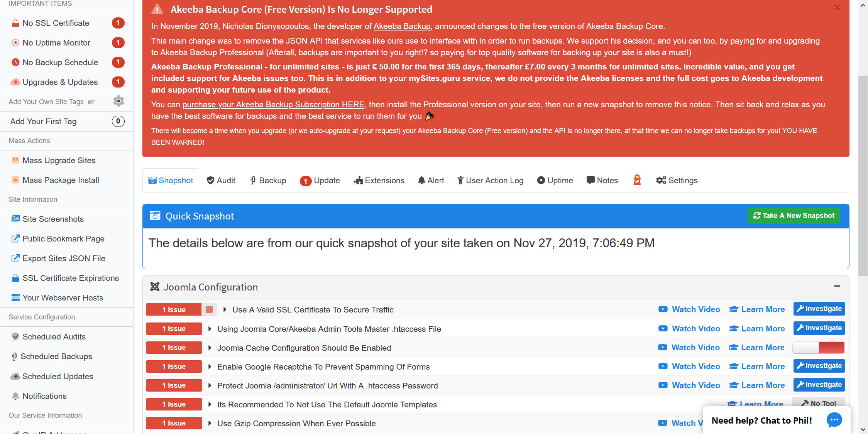Toggle the Joomla Cache Configuration switch
Screen dimensions: 868x434
(x=818, y=348)
